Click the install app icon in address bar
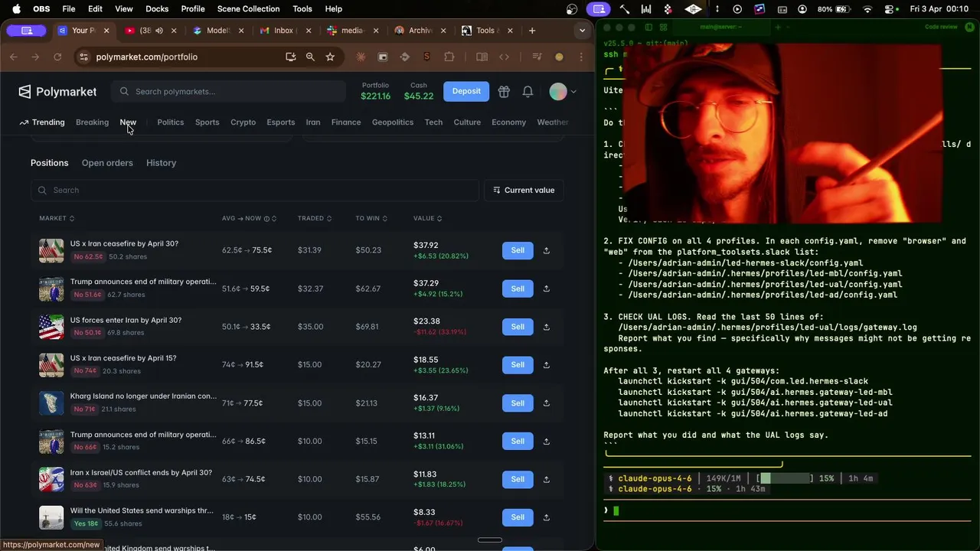Viewport: 980px width, 551px height. click(x=290, y=57)
